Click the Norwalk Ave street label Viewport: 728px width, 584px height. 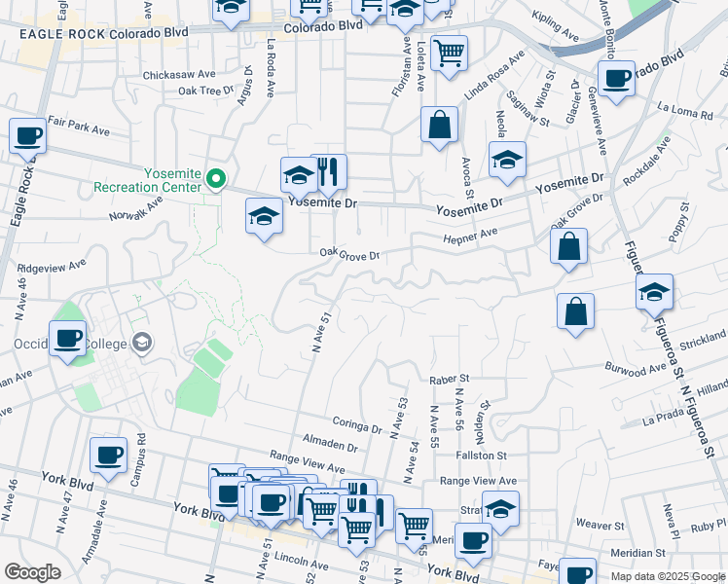[136, 209]
